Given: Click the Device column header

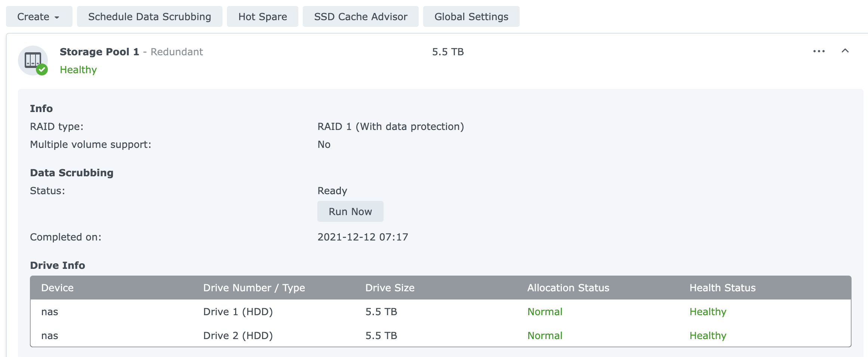Looking at the screenshot, I should click(x=57, y=288).
